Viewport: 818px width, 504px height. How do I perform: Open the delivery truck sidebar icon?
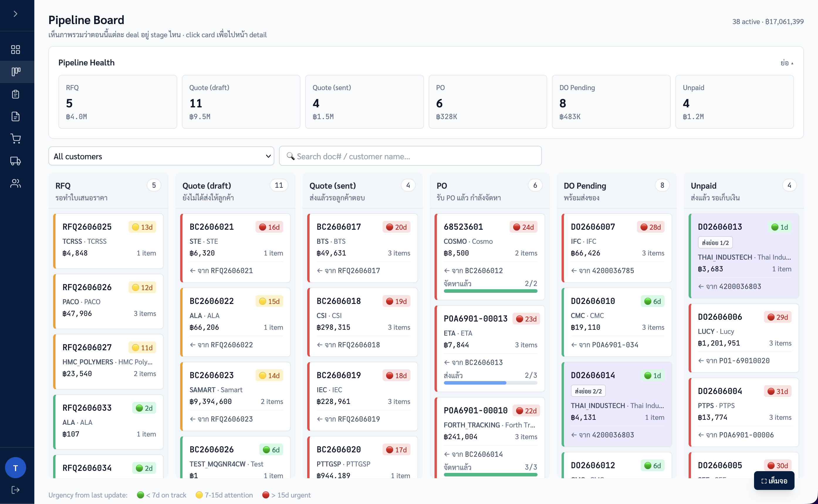click(x=15, y=161)
